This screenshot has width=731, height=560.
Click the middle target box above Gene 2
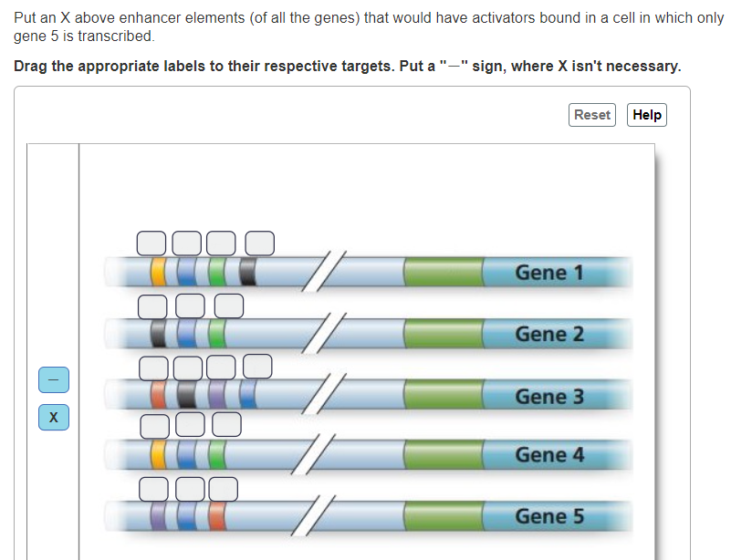tap(190, 306)
